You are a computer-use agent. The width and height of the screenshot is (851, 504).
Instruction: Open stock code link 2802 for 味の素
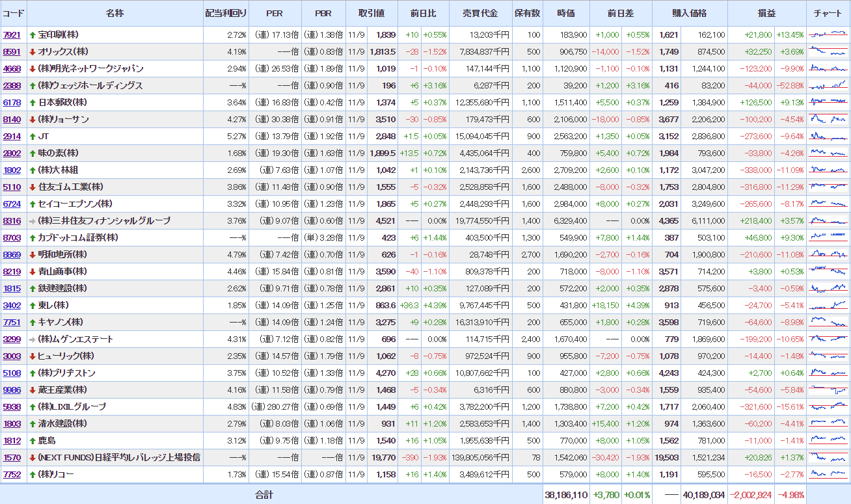[x=12, y=153]
